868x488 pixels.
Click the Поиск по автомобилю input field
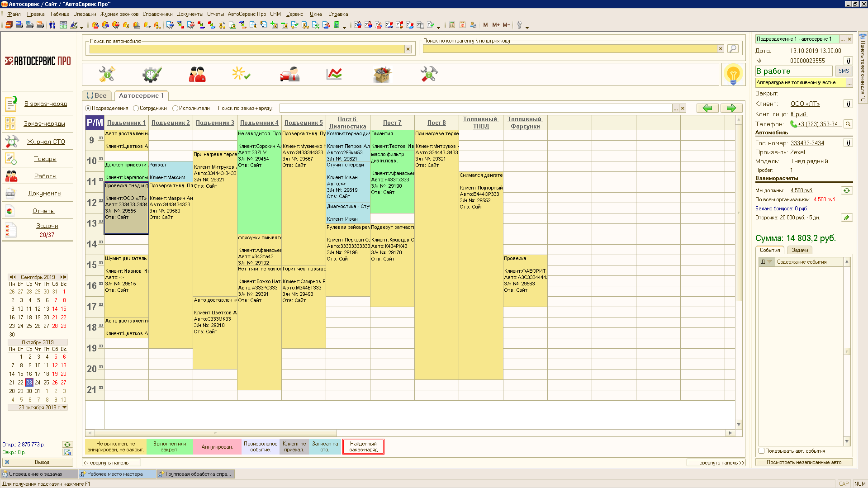coord(247,49)
